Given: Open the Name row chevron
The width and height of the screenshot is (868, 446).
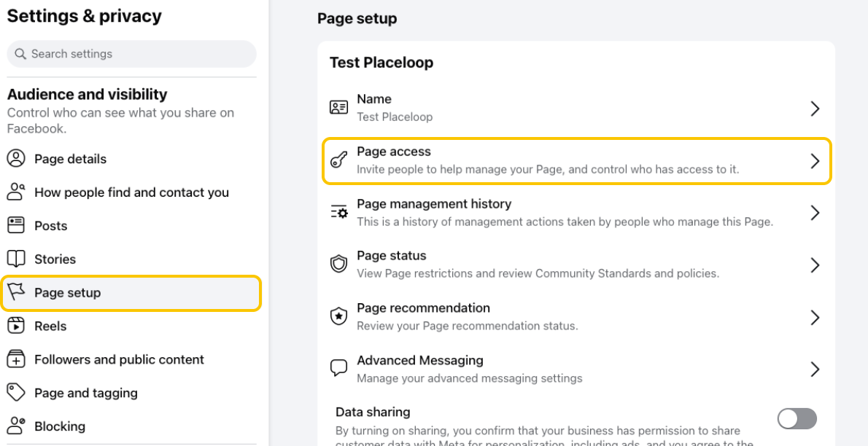Looking at the screenshot, I should (x=815, y=109).
